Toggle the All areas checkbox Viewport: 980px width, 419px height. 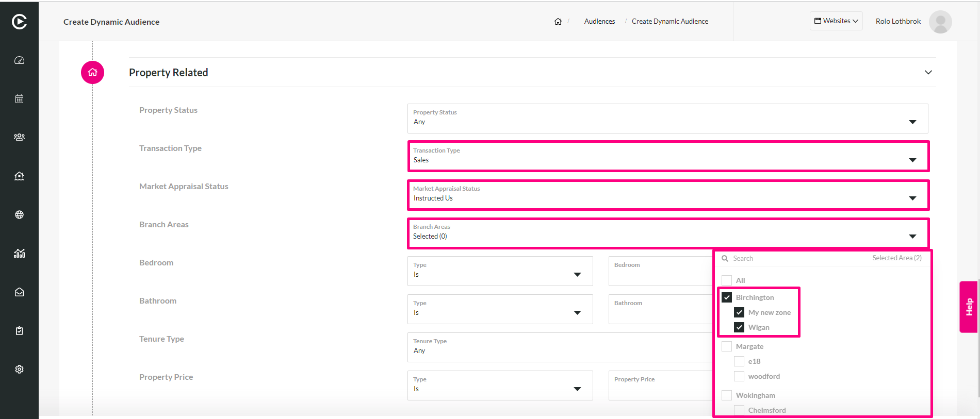tap(727, 280)
